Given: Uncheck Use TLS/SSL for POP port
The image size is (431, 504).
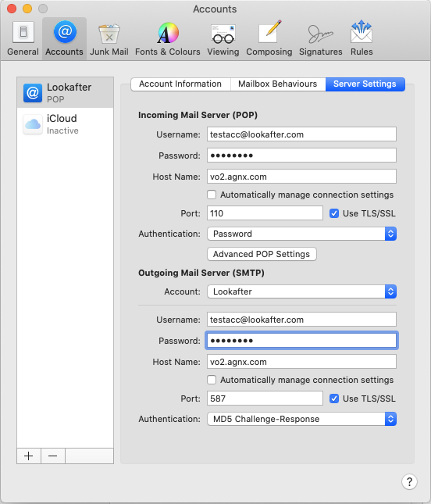Looking at the screenshot, I should coord(334,213).
